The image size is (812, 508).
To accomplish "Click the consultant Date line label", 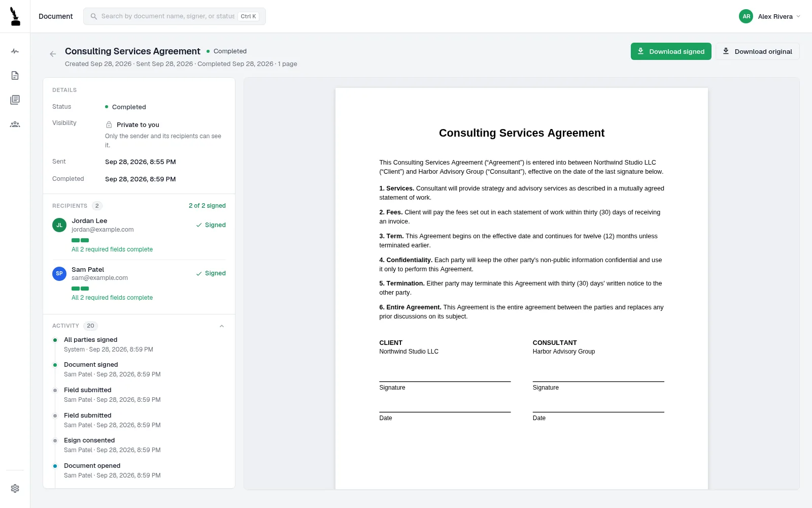I will (539, 418).
